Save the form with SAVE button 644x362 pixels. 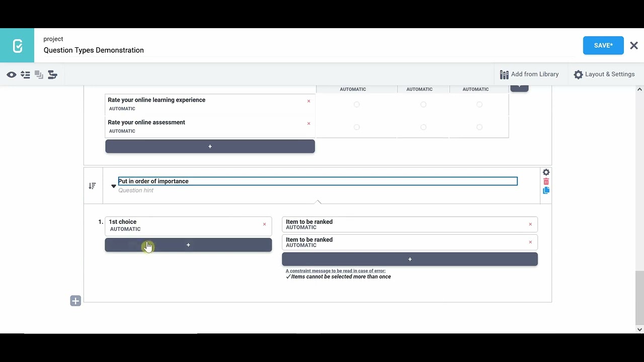pyautogui.click(x=603, y=46)
